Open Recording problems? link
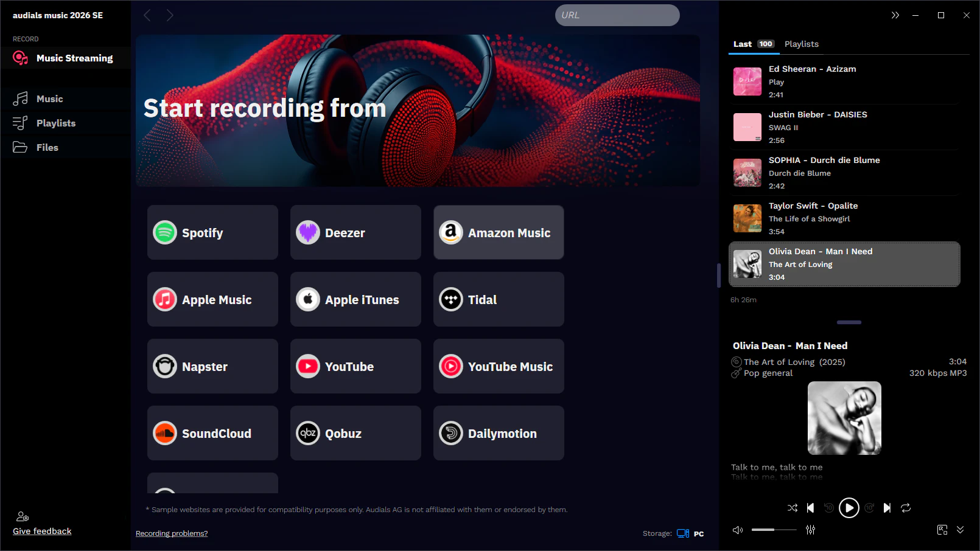This screenshot has width=980, height=551. (172, 533)
